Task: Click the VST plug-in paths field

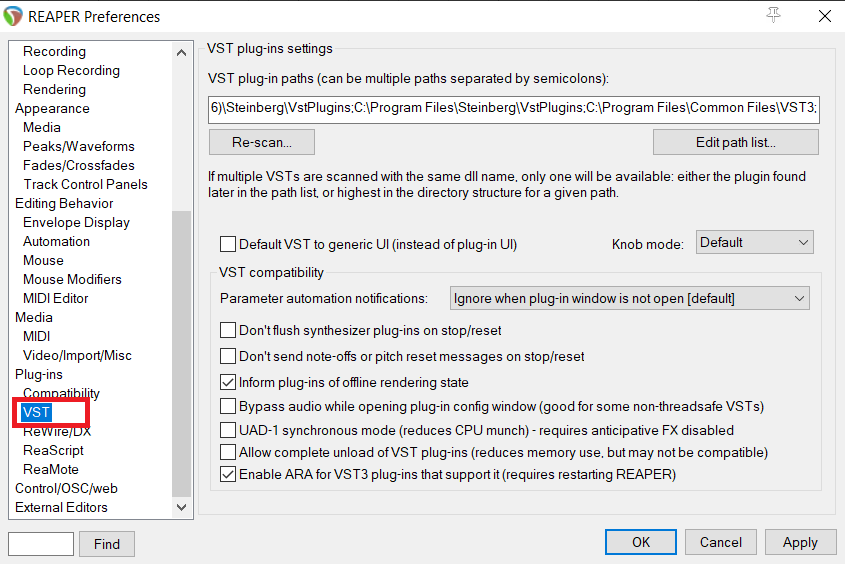Action: (514, 109)
